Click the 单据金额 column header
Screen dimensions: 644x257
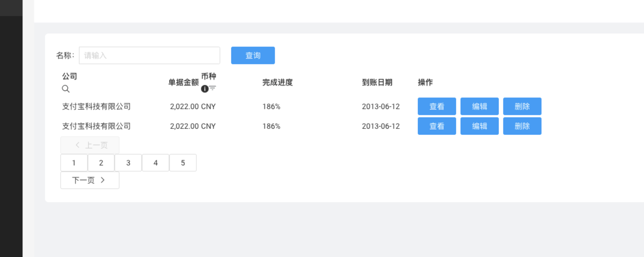[x=183, y=82]
